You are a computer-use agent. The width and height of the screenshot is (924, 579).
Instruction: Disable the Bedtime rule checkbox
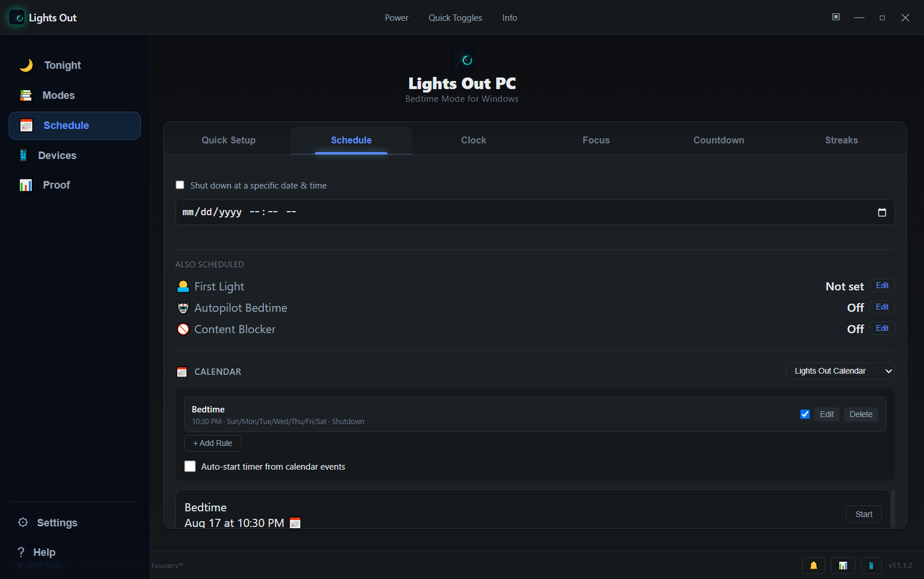pyautogui.click(x=805, y=414)
